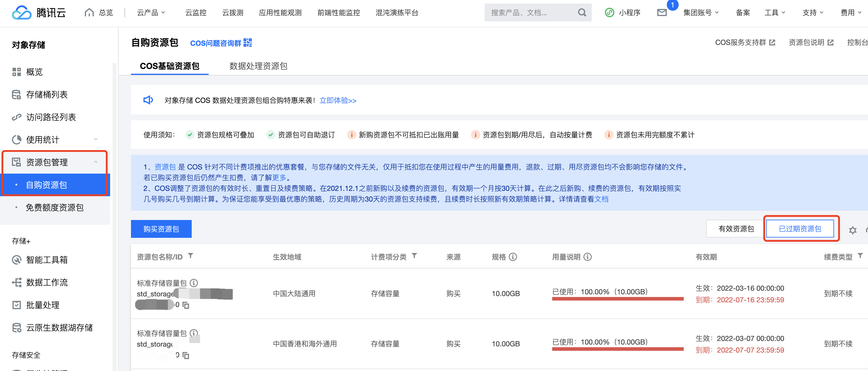Click the announcement speaker icon
868x371 pixels.
[x=148, y=100]
